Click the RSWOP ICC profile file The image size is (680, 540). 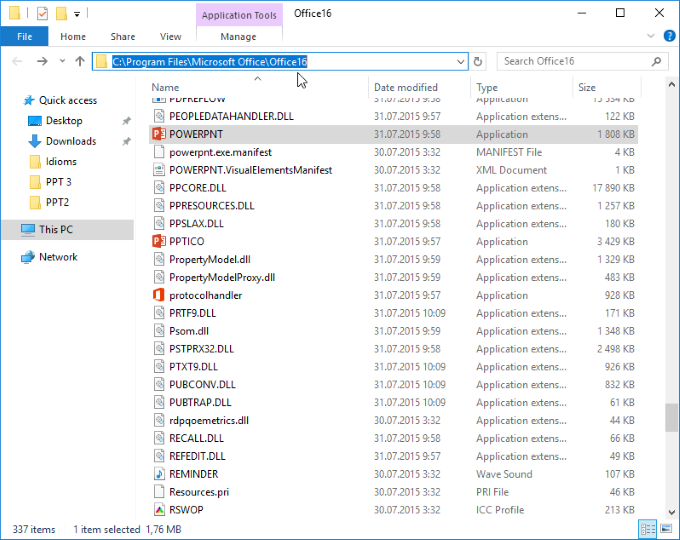[186, 510]
